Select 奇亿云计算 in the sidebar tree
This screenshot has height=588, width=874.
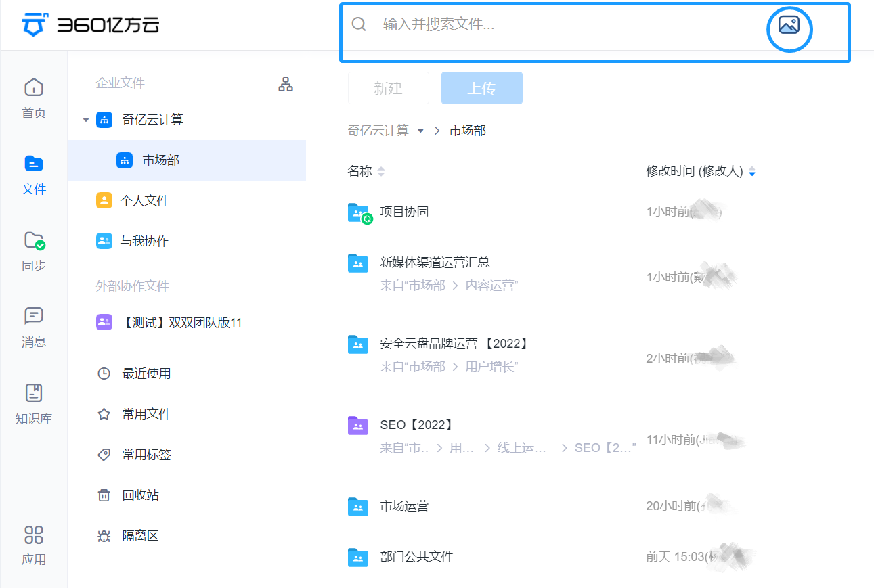(x=153, y=120)
